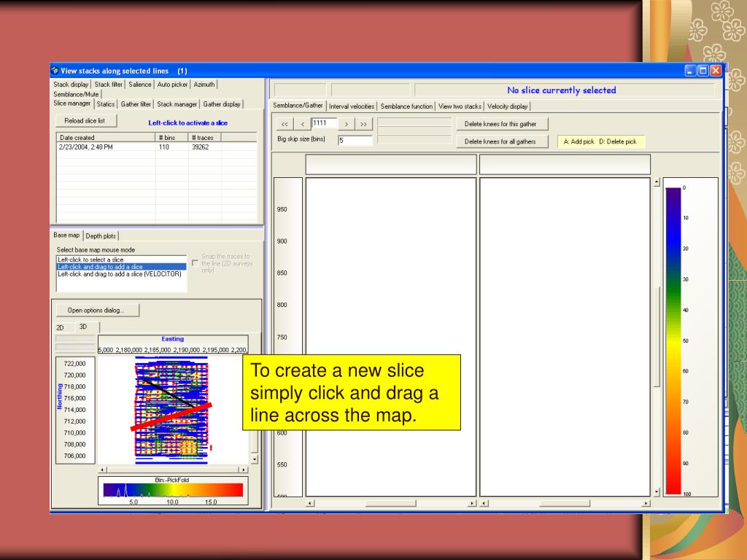Image resolution: width=747 pixels, height=560 pixels.
Task: Open the Semblance function tab
Action: [x=406, y=106]
